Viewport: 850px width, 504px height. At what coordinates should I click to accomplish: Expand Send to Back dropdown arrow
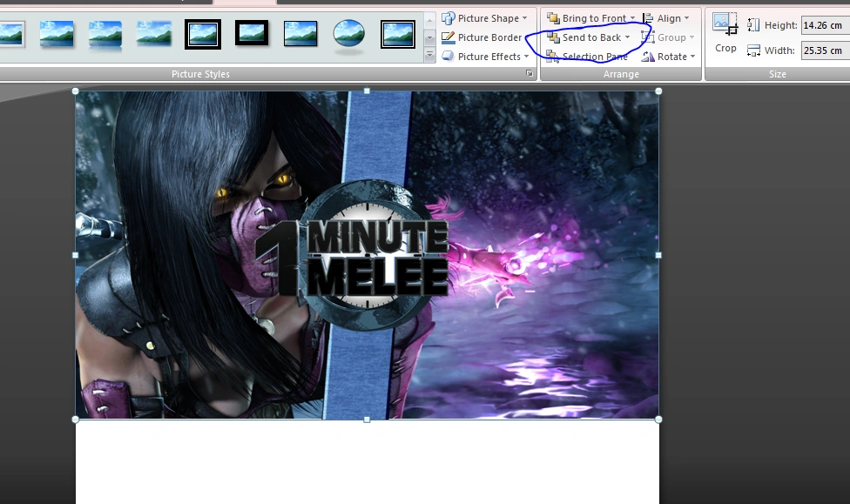pyautogui.click(x=627, y=37)
